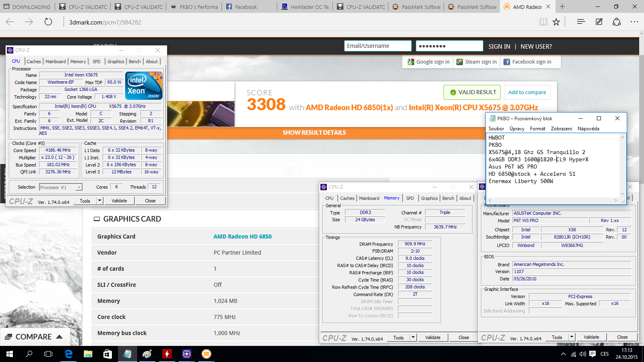This screenshot has height=362, width=644.
Task: Close the AMD Radeon browser tab
Action: [x=548, y=6]
